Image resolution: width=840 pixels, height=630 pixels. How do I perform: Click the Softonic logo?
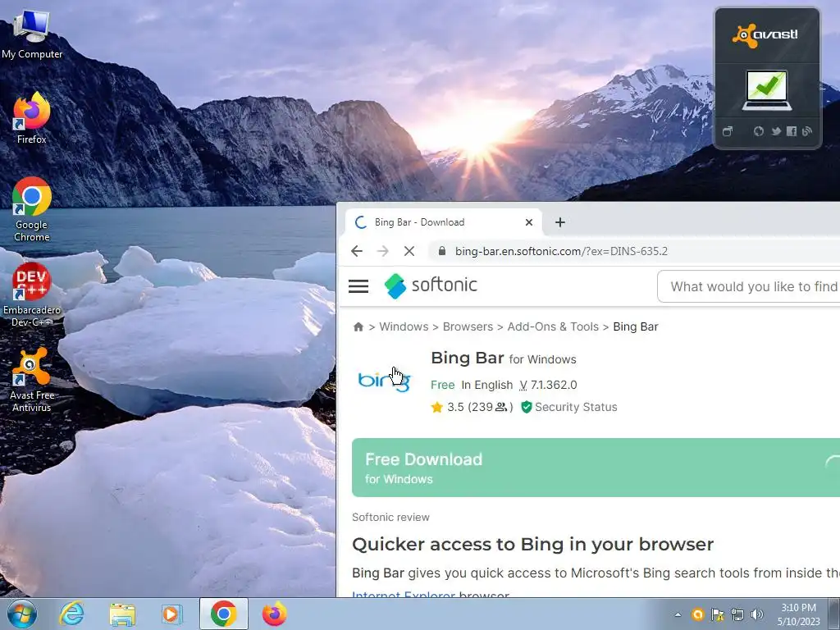(431, 285)
